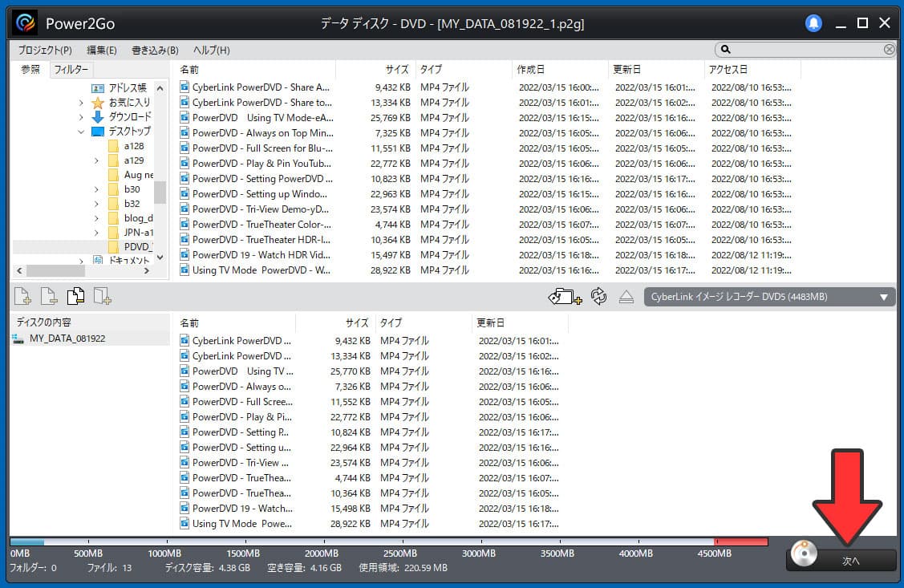Click the 使用領域: 220.59 MB status text
This screenshot has height=588, width=904.
click(403, 568)
